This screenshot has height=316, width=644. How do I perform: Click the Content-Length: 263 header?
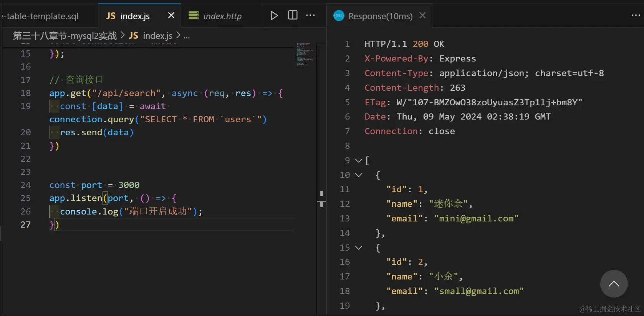(x=415, y=88)
